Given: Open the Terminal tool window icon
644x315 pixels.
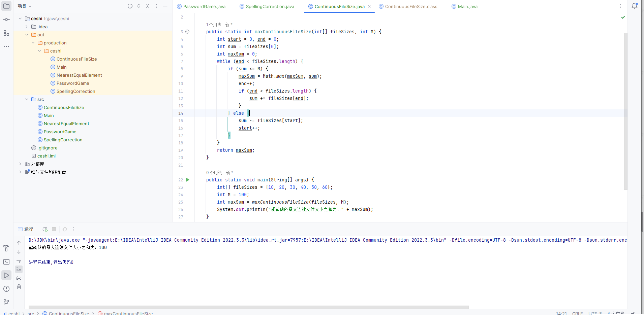Looking at the screenshot, I should 6,262.
